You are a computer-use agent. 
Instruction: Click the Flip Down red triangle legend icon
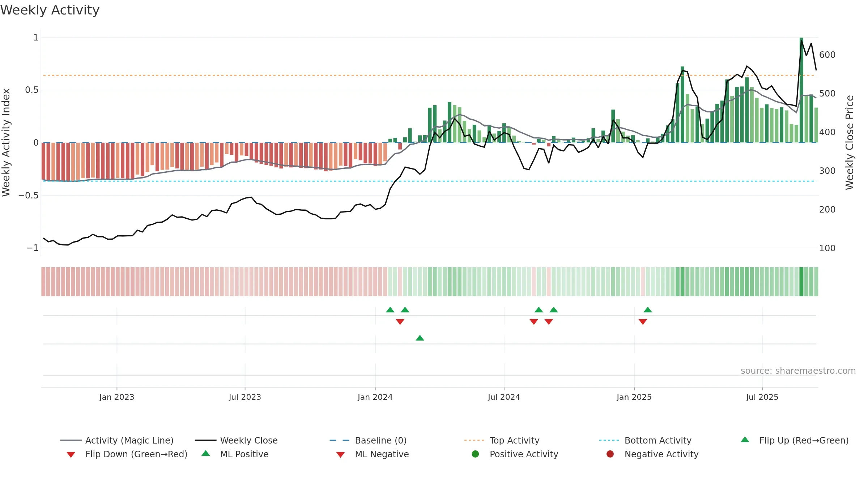[x=71, y=455]
